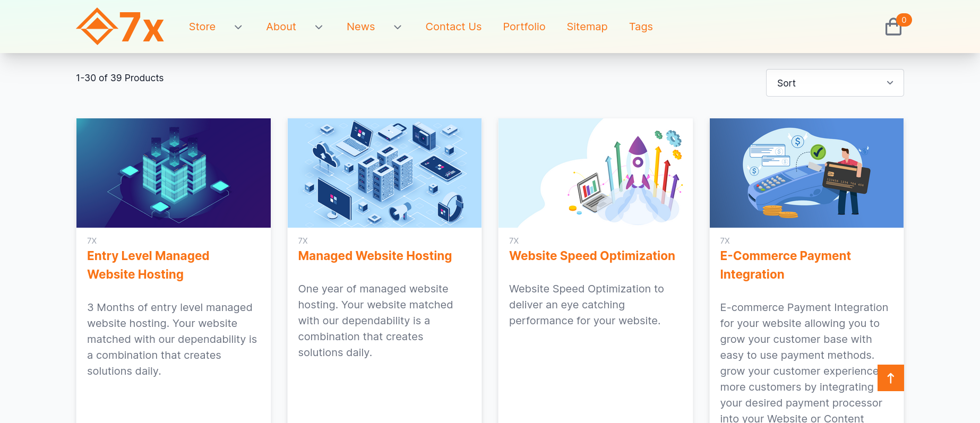Open the News menu item

pos(360,27)
